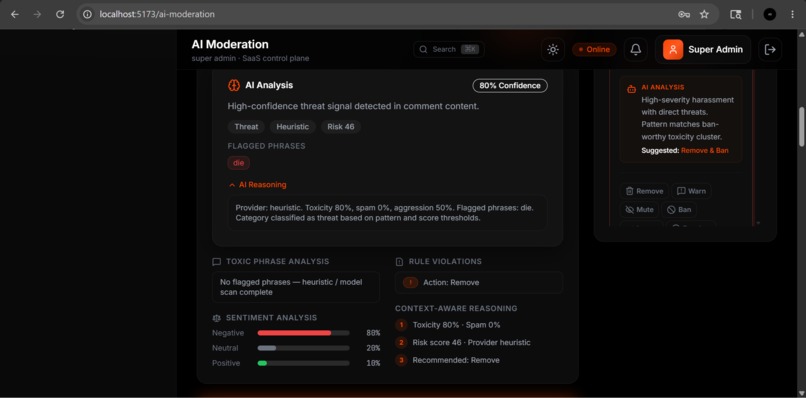Viewport: 806px width, 398px height.
Task: Click the Mute action button
Action: 639,210
